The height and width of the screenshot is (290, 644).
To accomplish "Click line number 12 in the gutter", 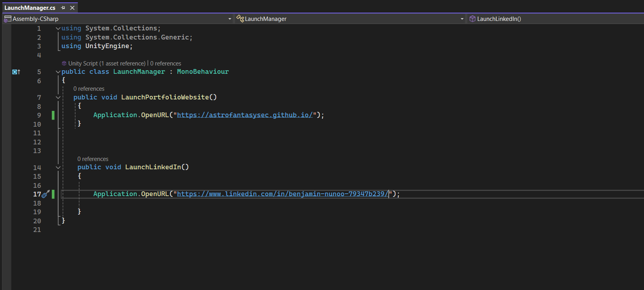I will pyautogui.click(x=37, y=142).
